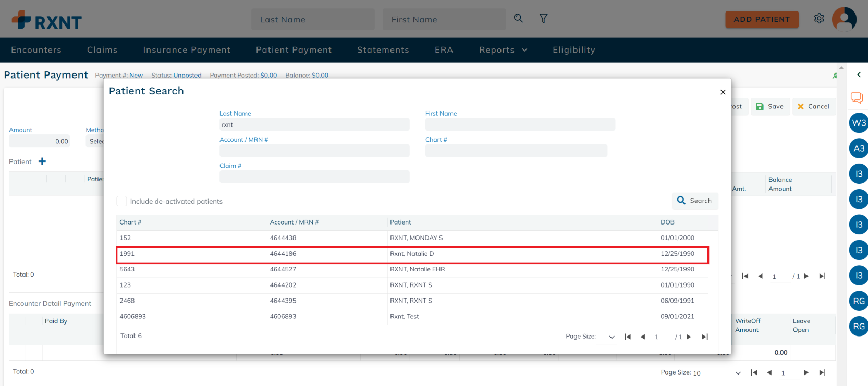868x386 pixels.
Task: Click the Balance $0.00 link
Action: 320,76
